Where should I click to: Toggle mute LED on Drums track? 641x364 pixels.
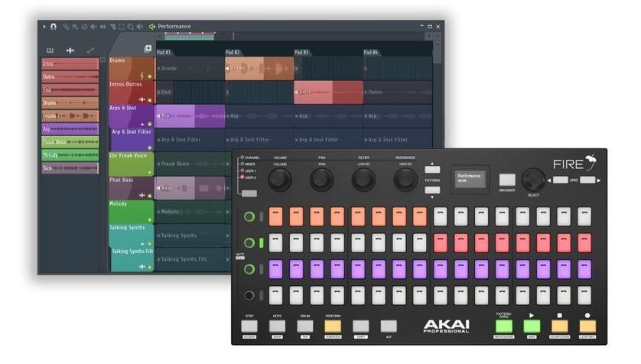coord(150,76)
